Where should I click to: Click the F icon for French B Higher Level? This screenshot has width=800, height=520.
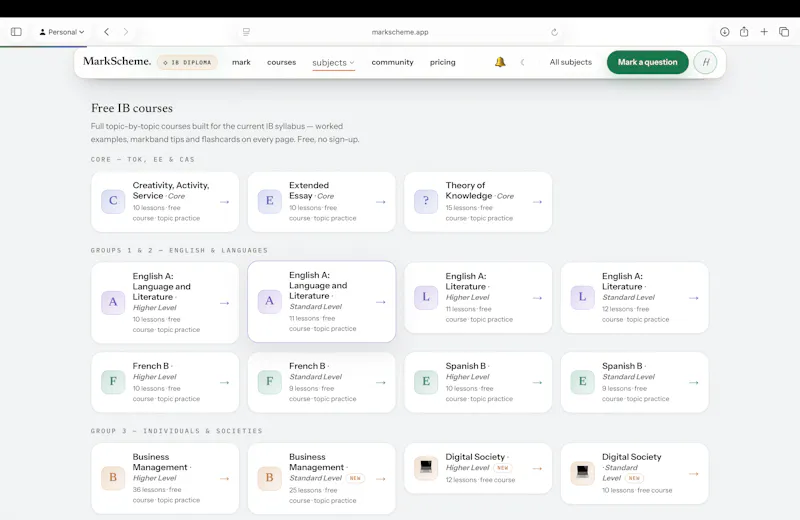pos(113,382)
